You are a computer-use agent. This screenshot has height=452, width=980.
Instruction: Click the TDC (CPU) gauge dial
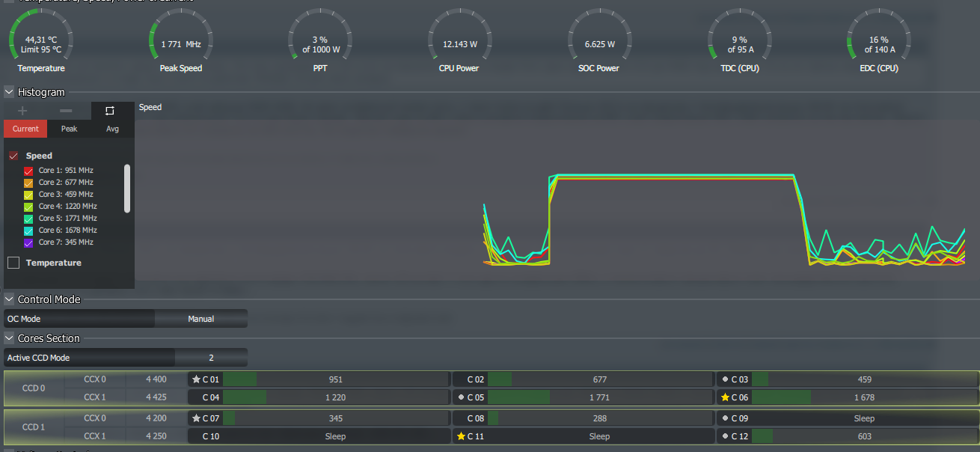739,39
